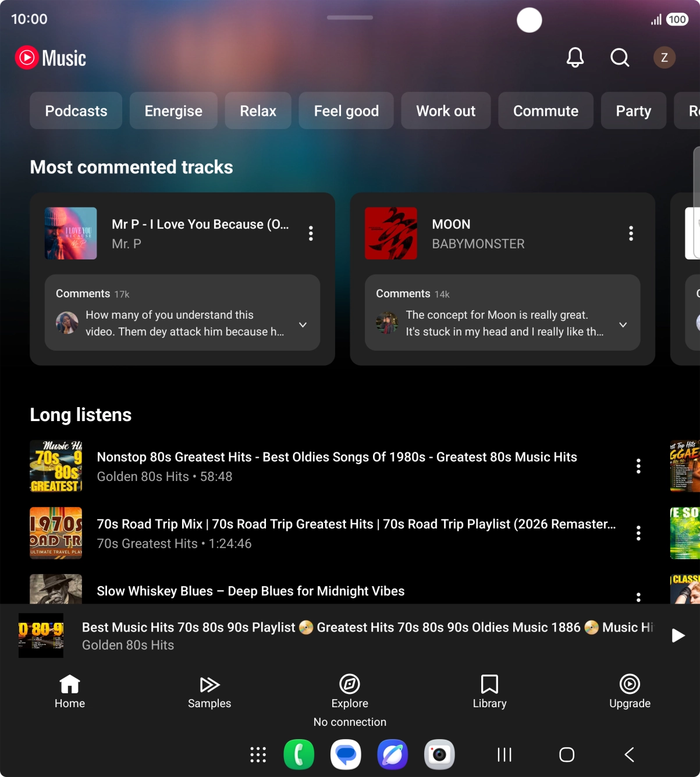Open MOON red album art thumbnail
This screenshot has width=700, height=777.
coord(391,233)
